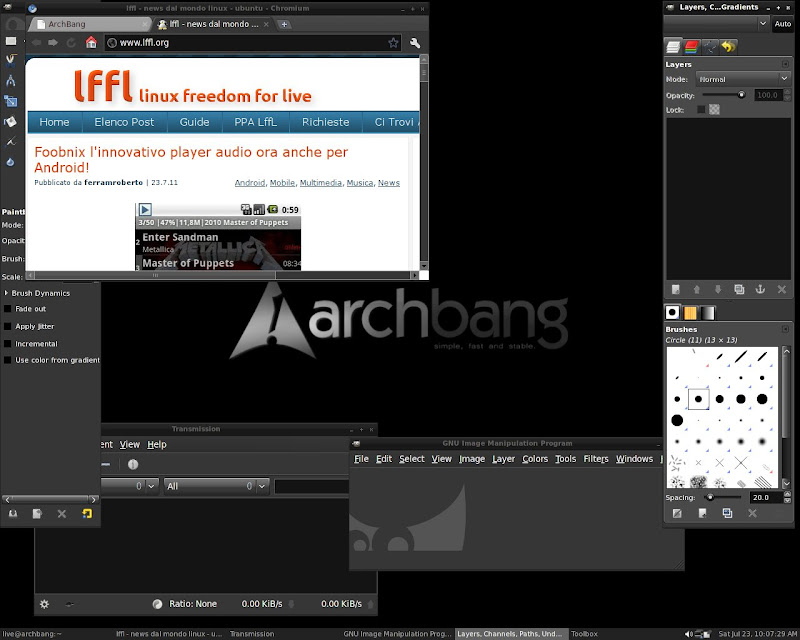Image resolution: width=800 pixels, height=640 pixels.
Task: Click the play icon in Foobnix image
Action: 145,209
